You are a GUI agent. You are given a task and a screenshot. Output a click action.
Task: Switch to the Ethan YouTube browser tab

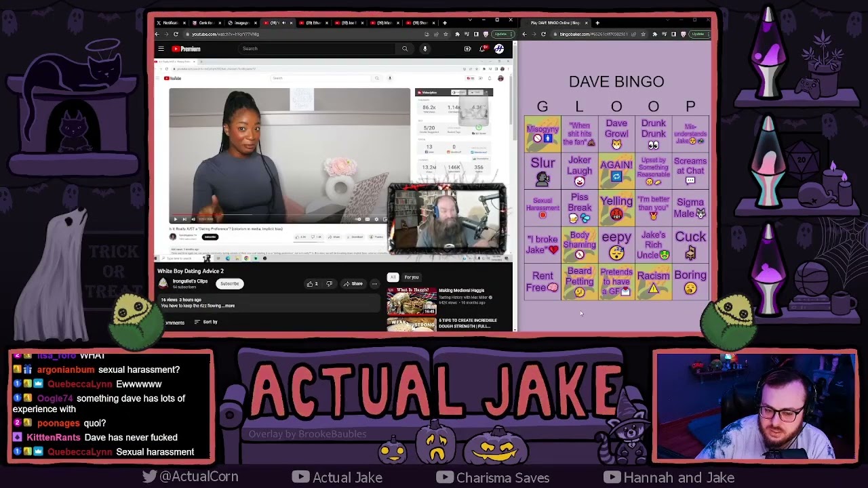click(313, 23)
